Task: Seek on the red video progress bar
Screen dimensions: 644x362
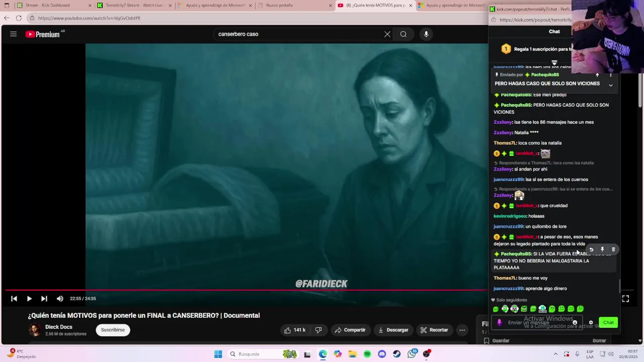Action: point(247,290)
